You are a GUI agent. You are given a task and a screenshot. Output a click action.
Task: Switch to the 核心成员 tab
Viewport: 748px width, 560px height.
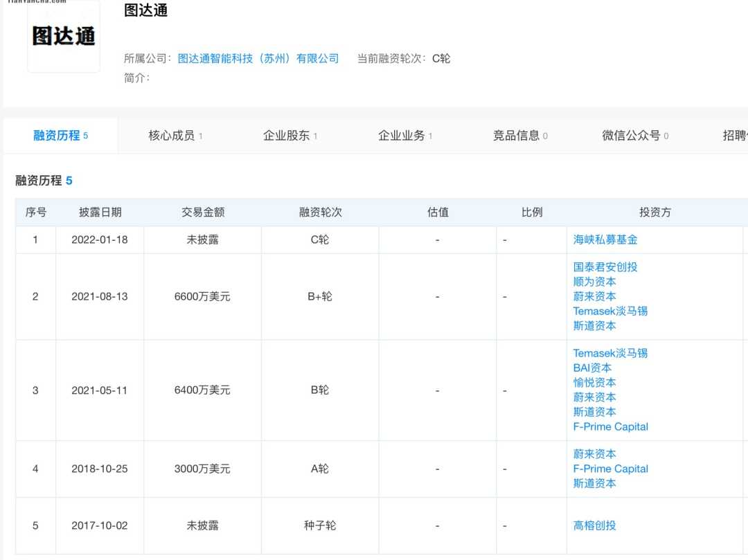point(175,136)
